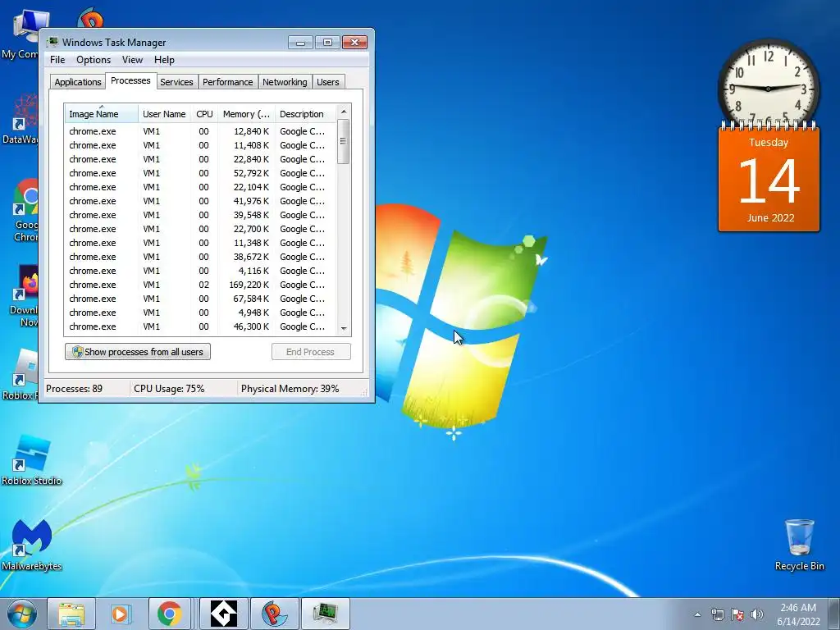Open the taskbar clock 2:46 AM

tap(798, 614)
